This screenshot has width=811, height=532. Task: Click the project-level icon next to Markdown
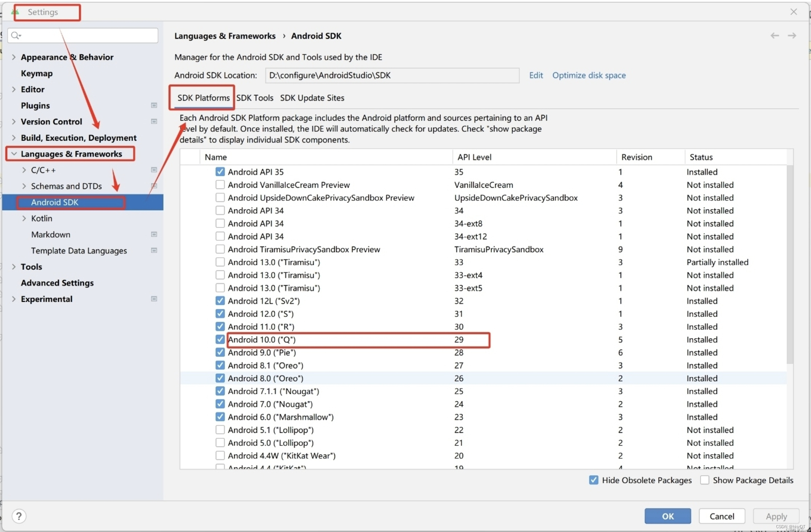tap(154, 234)
